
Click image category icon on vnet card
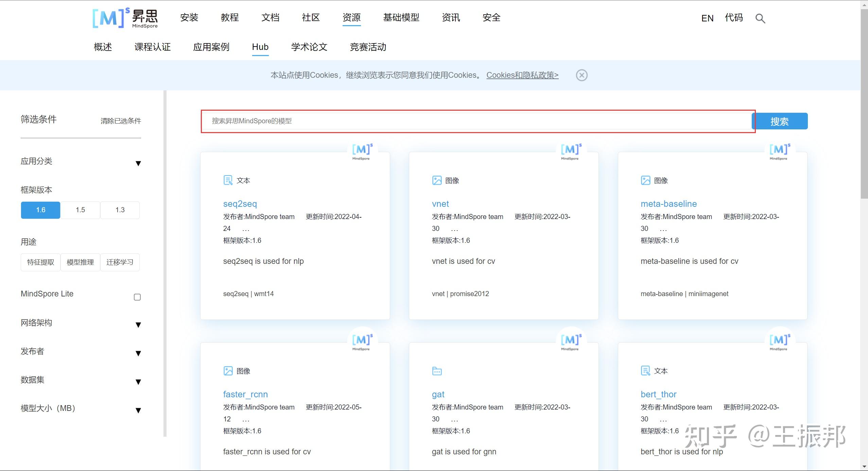tap(437, 180)
